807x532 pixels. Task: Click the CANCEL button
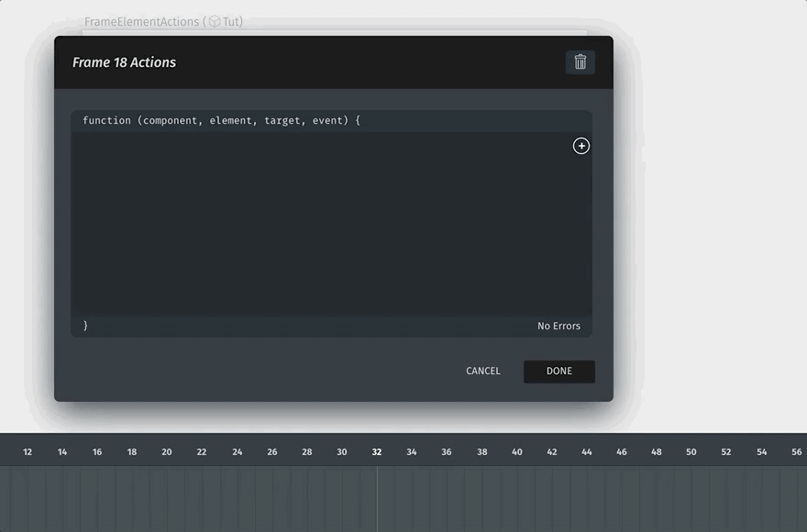(x=482, y=371)
